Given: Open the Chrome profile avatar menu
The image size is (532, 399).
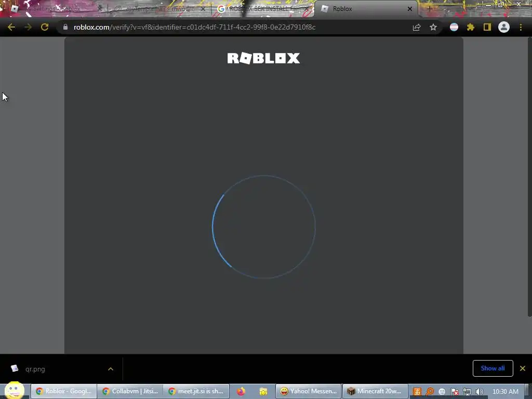Looking at the screenshot, I should tap(504, 27).
